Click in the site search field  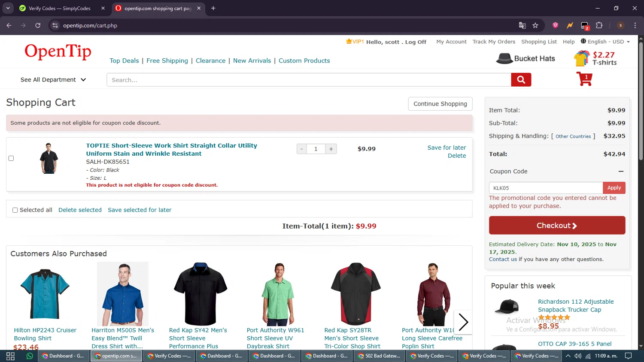tap(309, 80)
